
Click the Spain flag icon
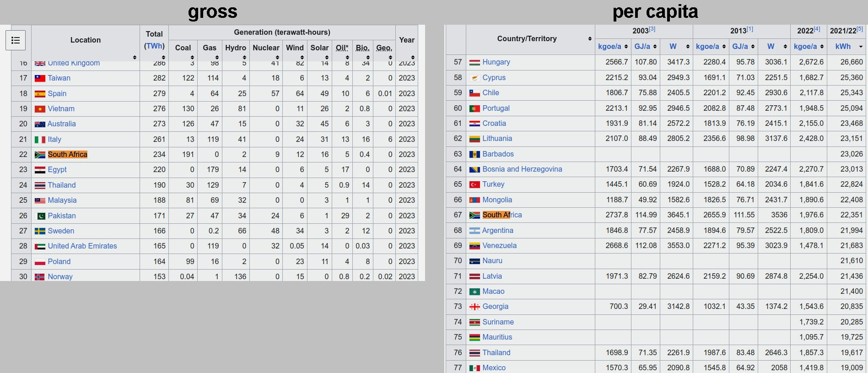pyautogui.click(x=40, y=94)
